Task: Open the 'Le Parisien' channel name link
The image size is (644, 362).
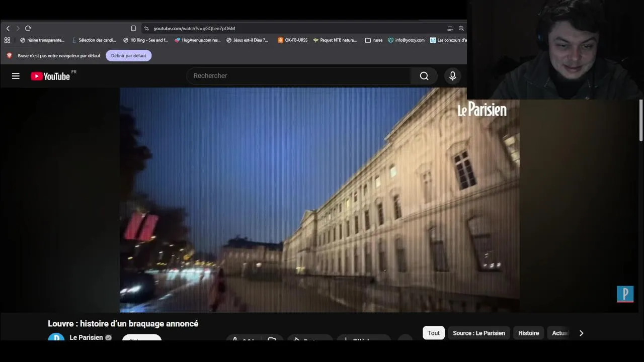Action: (x=86, y=337)
